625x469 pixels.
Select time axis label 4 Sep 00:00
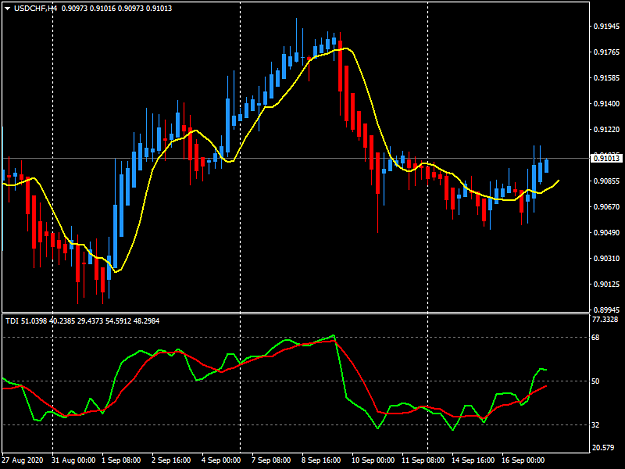(221, 460)
